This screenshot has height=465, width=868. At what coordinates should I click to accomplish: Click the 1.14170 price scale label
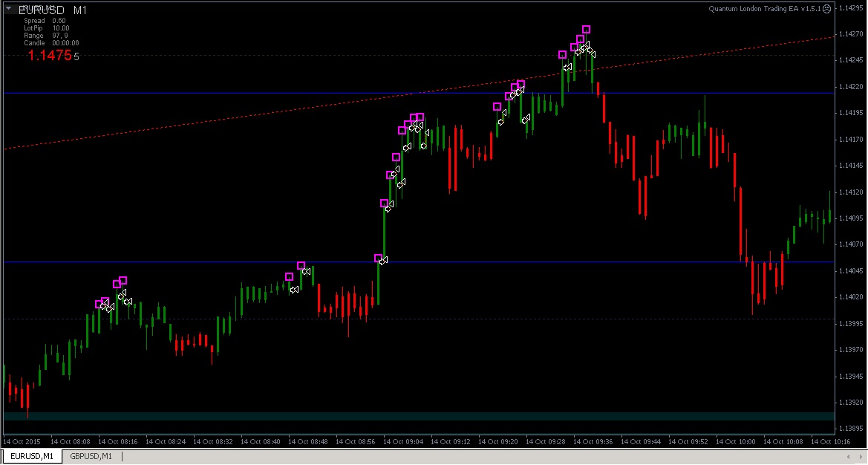click(852, 140)
